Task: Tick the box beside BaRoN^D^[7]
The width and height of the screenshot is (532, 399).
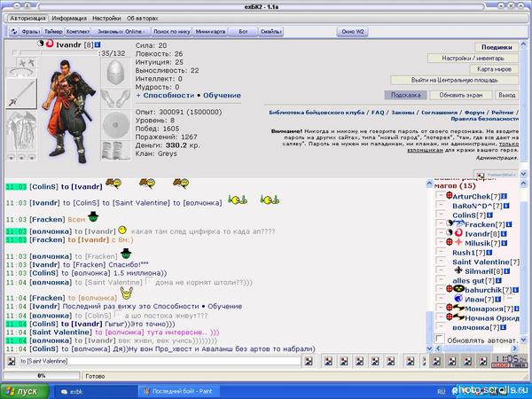Action: pyautogui.click(x=441, y=205)
